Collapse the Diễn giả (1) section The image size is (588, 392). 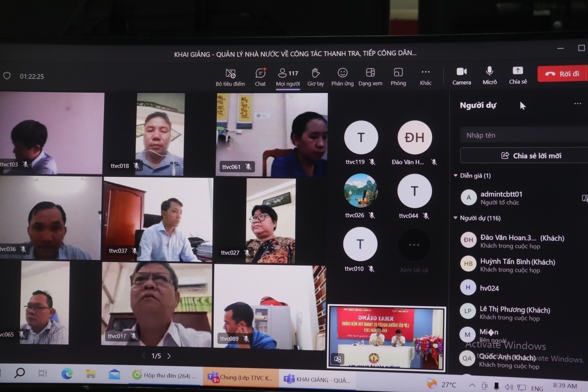pos(455,175)
